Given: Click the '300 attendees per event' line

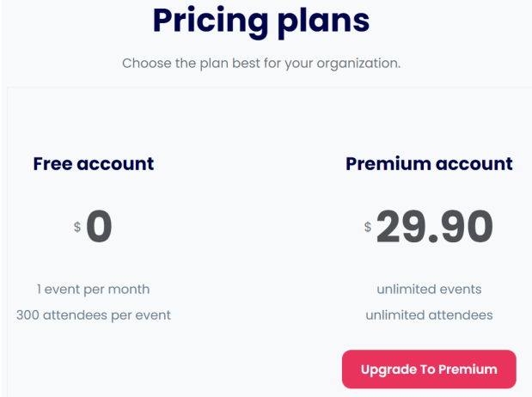Looking at the screenshot, I should pos(94,315).
